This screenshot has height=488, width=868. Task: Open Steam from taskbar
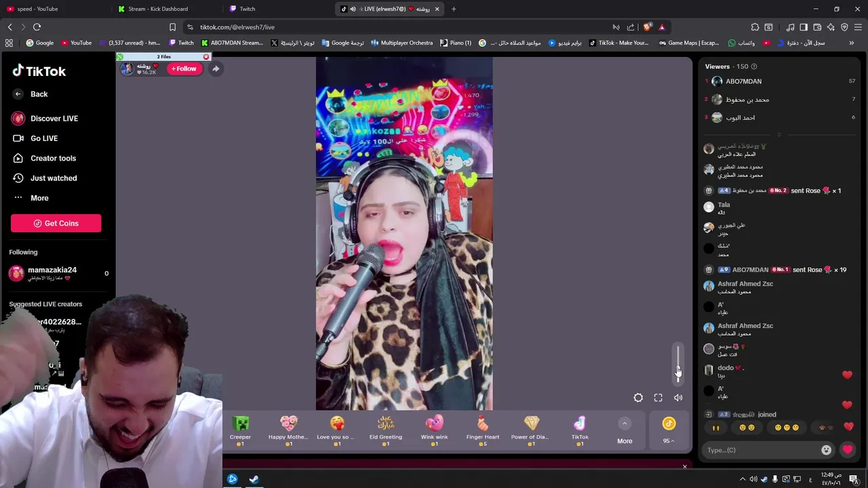[254, 479]
